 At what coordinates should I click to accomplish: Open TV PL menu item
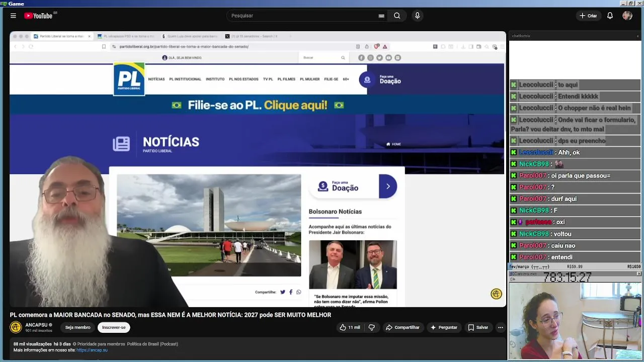[x=268, y=79]
